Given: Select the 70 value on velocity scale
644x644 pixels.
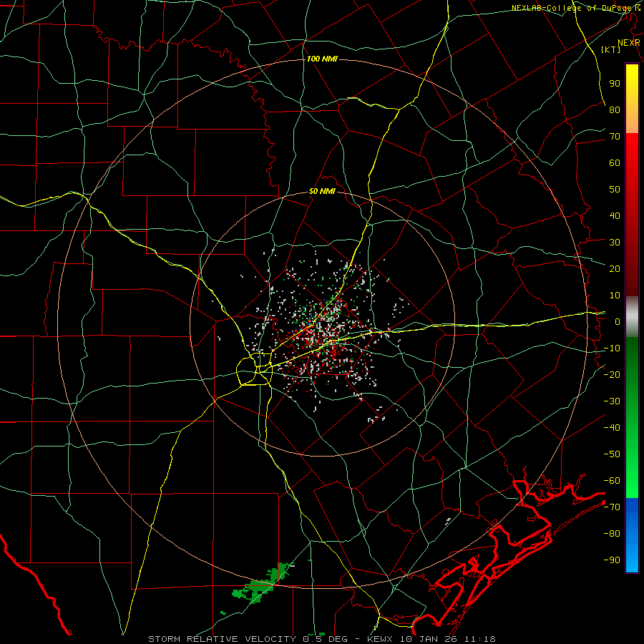Looking at the screenshot, I should click(615, 137).
